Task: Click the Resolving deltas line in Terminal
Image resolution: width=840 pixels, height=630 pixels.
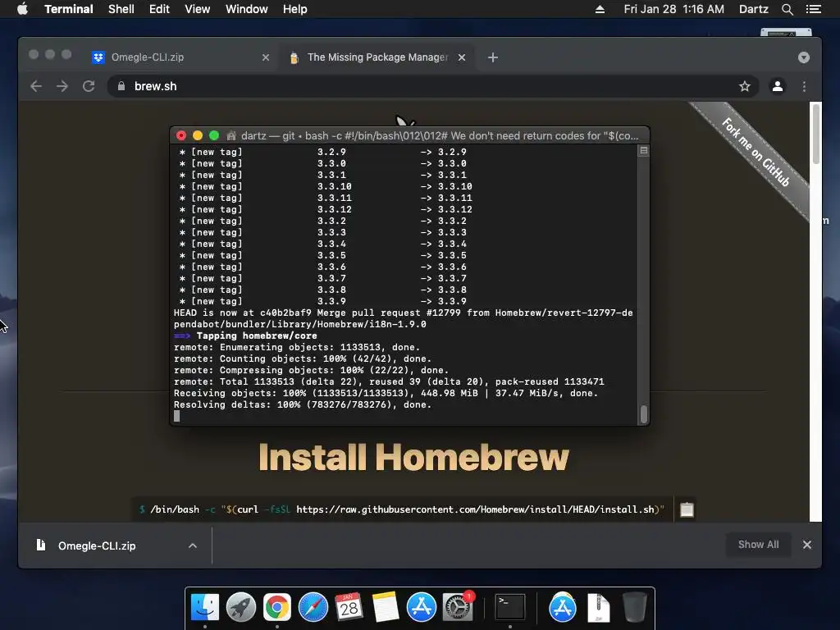Action: tap(302, 404)
